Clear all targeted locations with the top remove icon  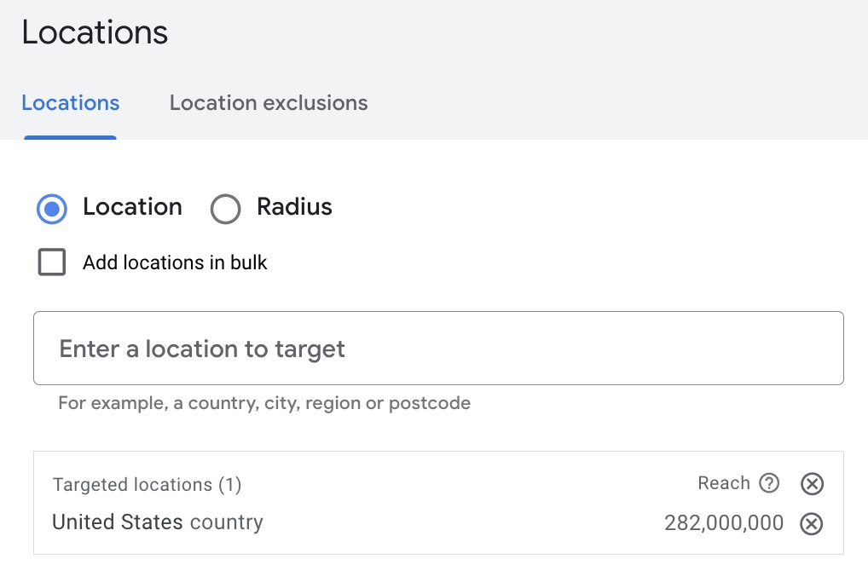coord(811,483)
